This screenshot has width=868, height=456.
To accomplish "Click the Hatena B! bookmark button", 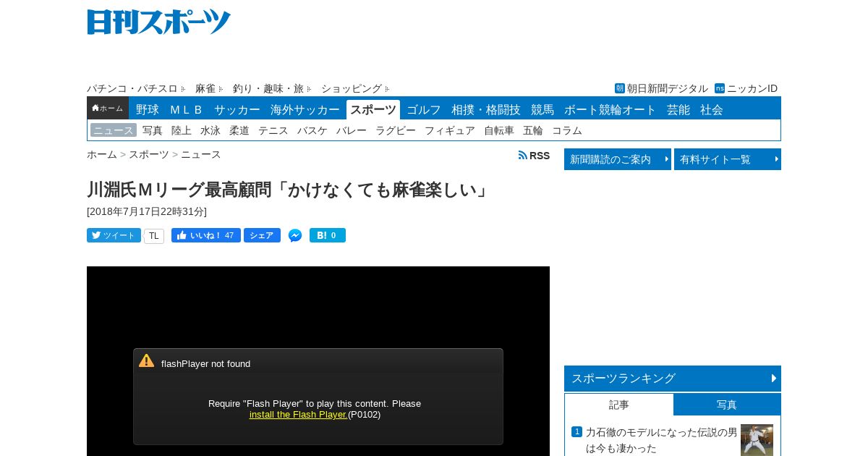I will (x=328, y=235).
